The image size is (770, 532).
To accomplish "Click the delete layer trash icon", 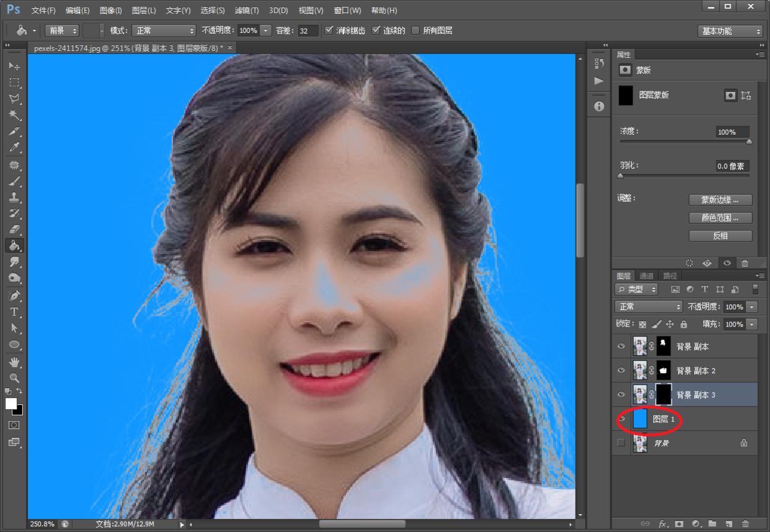I will click(745, 524).
